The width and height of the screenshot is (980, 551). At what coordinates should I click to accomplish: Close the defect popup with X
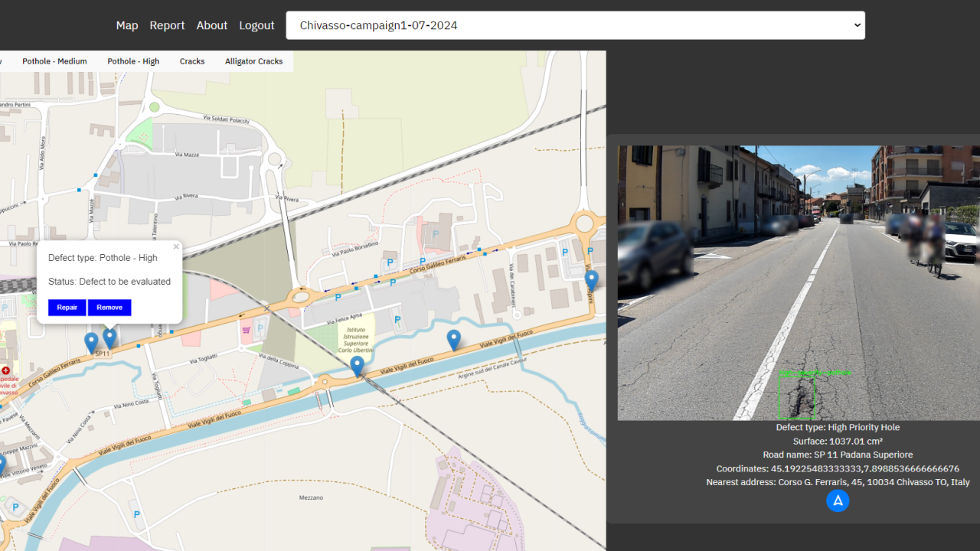(176, 246)
